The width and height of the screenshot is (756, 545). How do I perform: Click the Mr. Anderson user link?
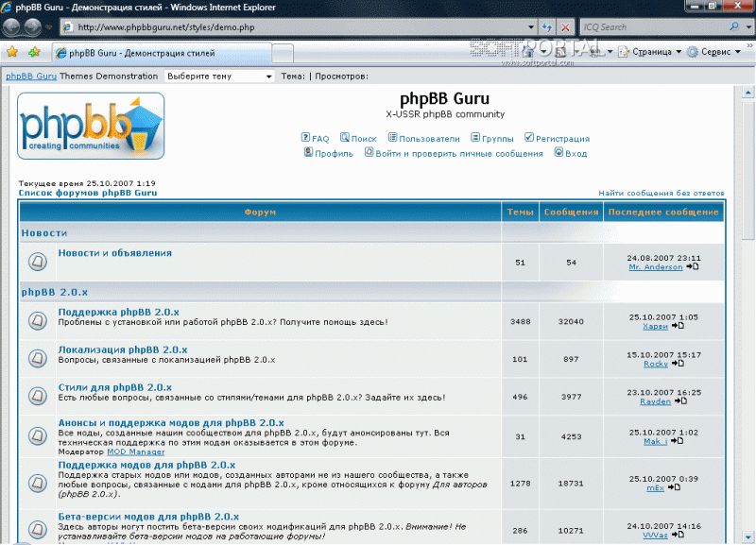656,267
